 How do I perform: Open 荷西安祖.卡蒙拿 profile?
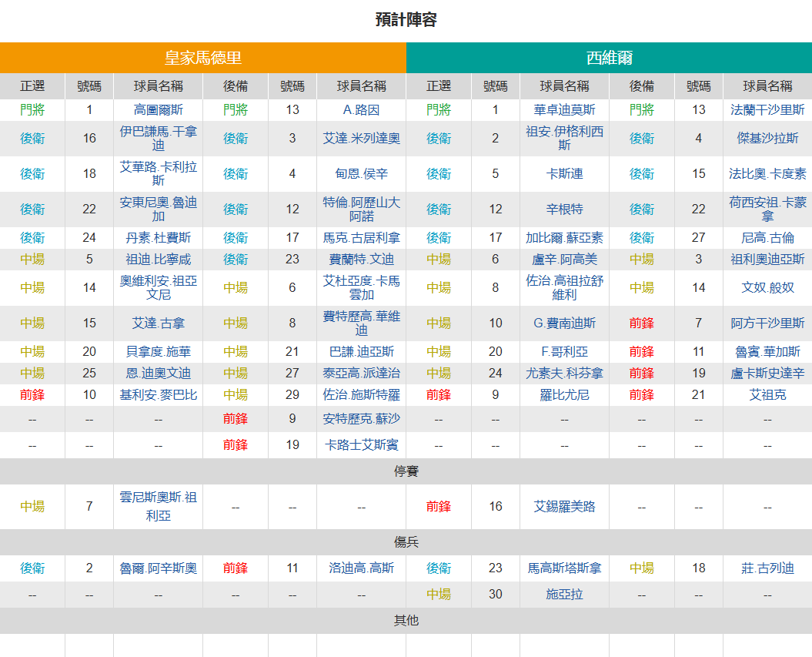767,210
